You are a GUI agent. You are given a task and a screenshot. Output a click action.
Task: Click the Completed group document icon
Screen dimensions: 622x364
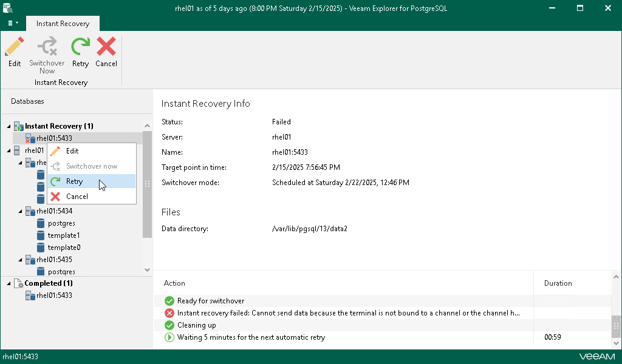point(19,283)
